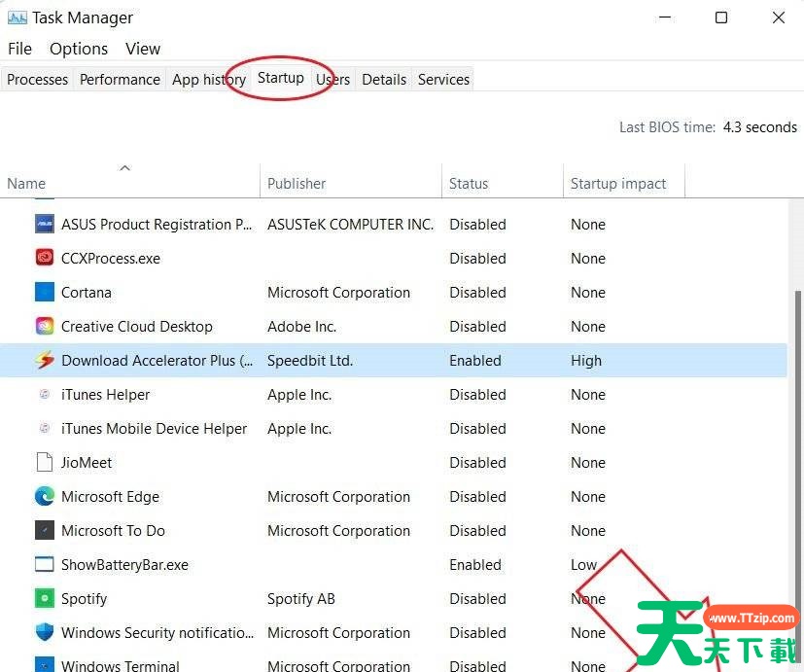Screen dimensions: 804x672
Task: Click the vertical scrollbar thumb
Action: coord(797,481)
